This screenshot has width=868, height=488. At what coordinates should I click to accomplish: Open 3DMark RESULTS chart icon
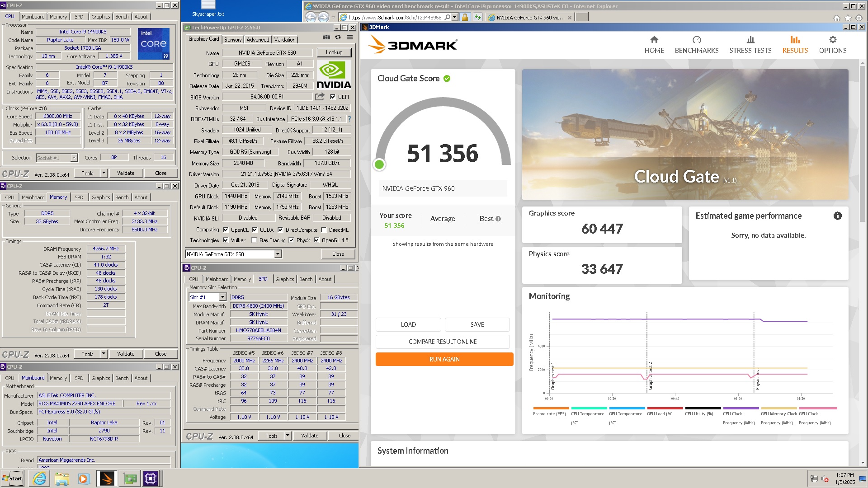(795, 40)
